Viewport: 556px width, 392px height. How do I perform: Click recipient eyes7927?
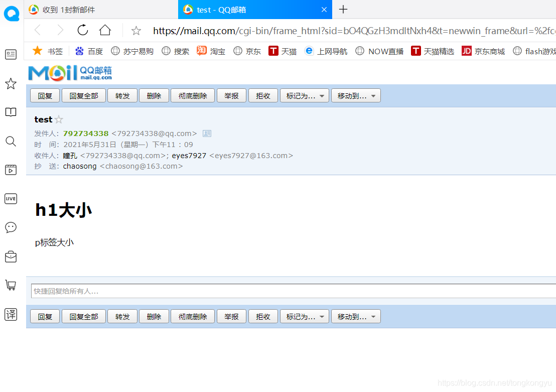pos(189,156)
